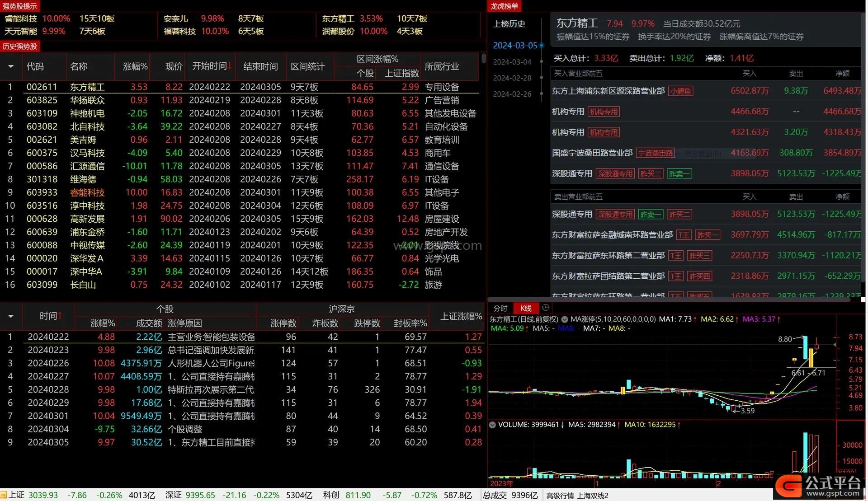Select stock row 603825 华扬联众
The image size is (868, 501).
pos(240,100)
